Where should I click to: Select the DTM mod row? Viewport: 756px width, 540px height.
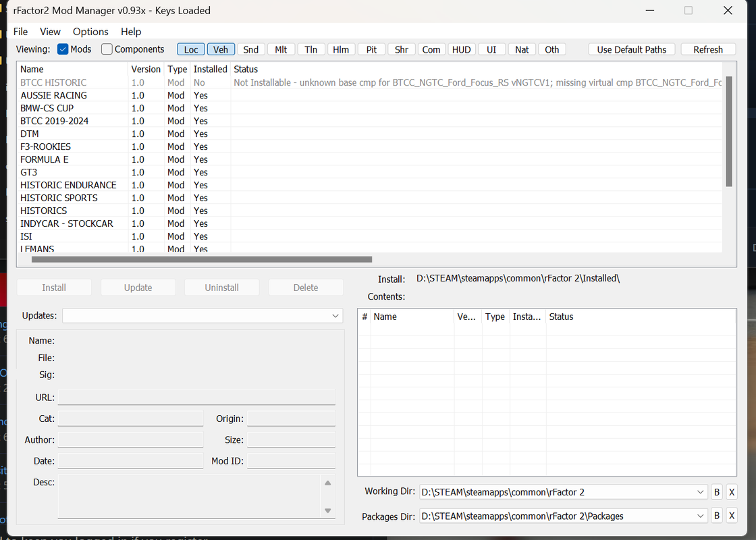pyautogui.click(x=370, y=134)
